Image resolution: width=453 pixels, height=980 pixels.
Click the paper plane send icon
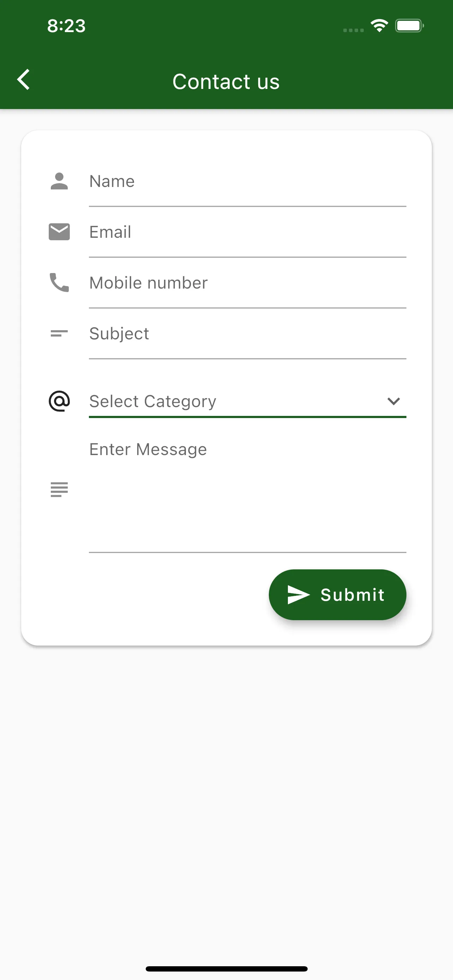tap(298, 595)
